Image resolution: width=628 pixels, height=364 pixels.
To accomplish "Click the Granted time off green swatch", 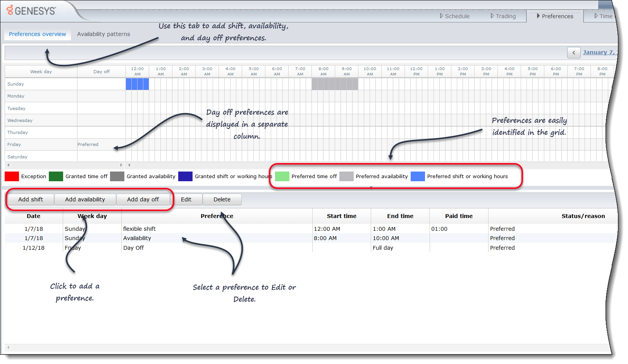I will pos(56,177).
